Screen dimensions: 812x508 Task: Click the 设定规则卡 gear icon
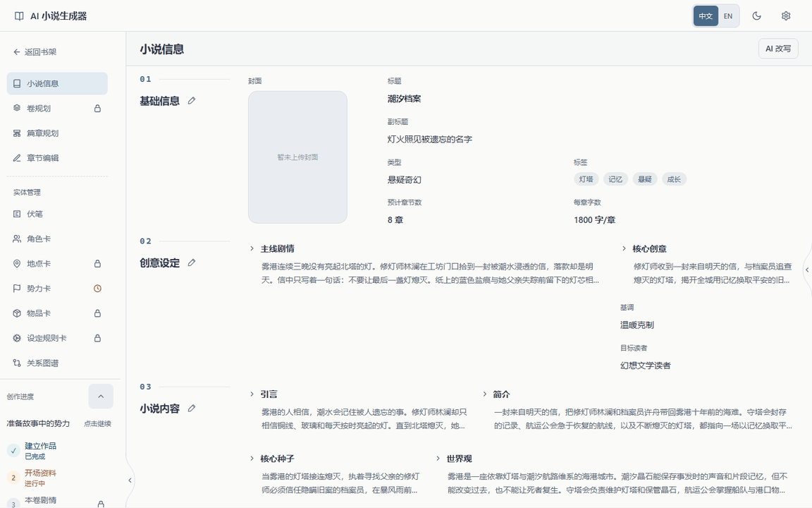pos(17,339)
